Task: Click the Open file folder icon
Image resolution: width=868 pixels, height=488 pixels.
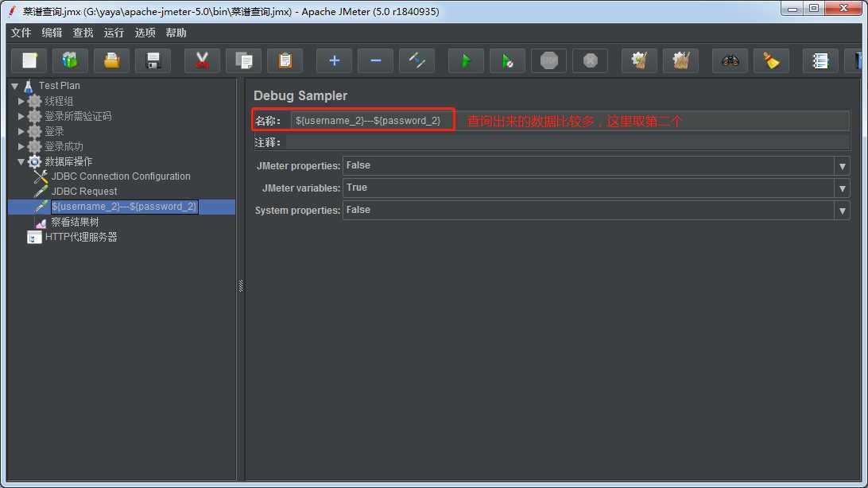Action: pos(112,60)
